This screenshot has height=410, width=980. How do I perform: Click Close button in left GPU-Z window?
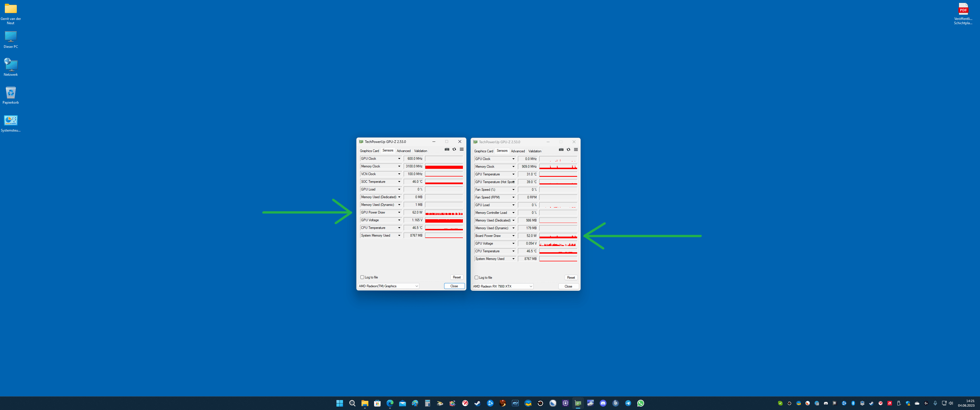tap(454, 286)
